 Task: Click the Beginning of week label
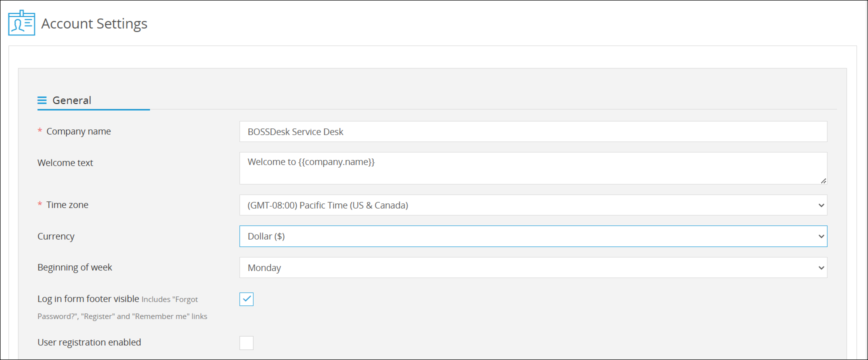pos(74,267)
